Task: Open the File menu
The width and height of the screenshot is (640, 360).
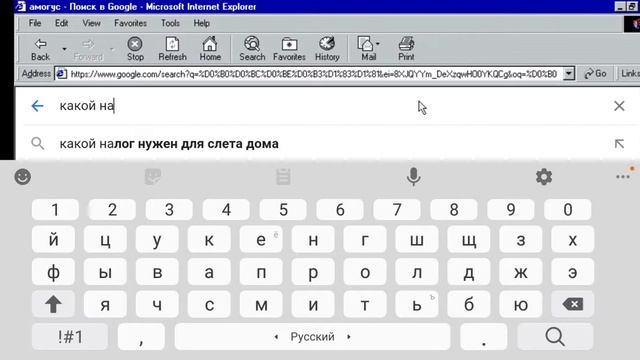Action: click(x=35, y=23)
